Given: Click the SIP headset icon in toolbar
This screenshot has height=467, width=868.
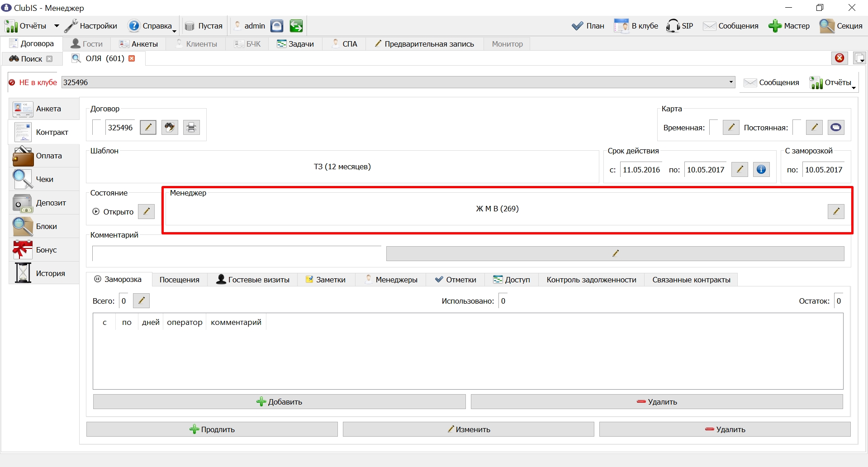Looking at the screenshot, I should click(679, 26).
